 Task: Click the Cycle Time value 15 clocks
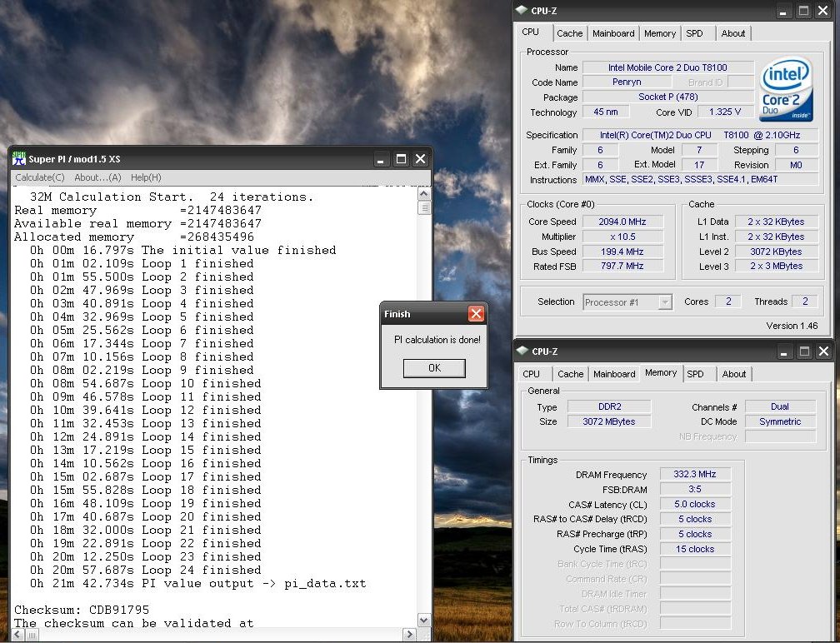click(x=695, y=549)
